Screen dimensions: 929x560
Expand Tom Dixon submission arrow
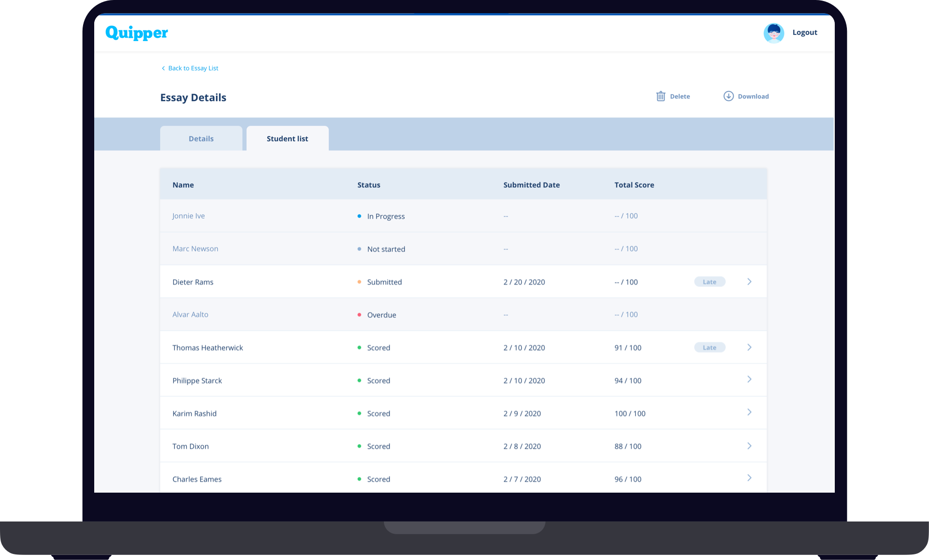(749, 446)
